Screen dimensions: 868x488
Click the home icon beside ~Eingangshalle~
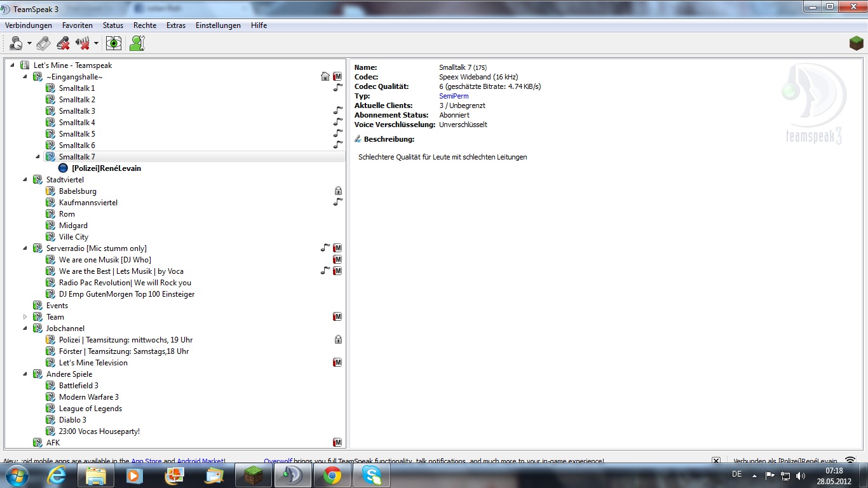point(325,76)
